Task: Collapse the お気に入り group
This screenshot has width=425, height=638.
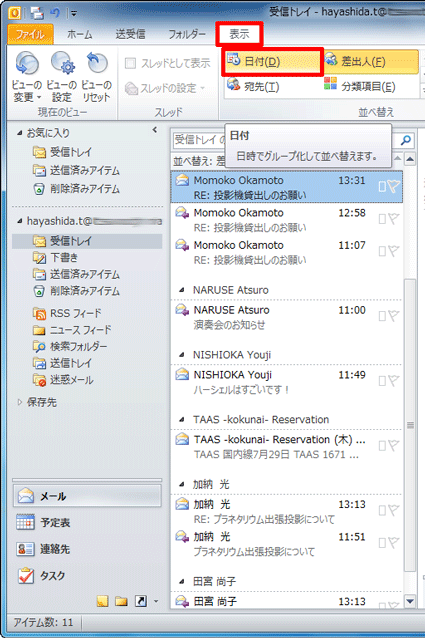Action: click(x=20, y=133)
